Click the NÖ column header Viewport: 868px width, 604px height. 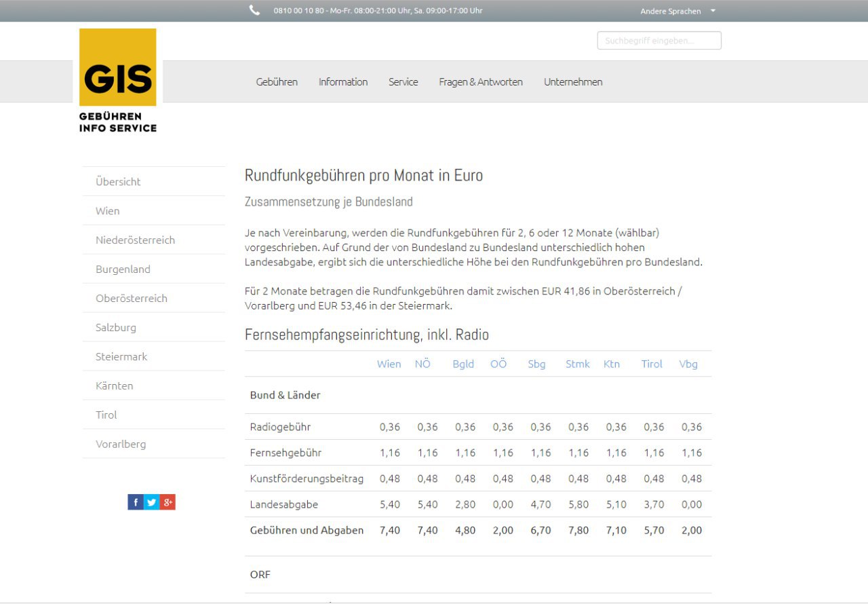423,364
